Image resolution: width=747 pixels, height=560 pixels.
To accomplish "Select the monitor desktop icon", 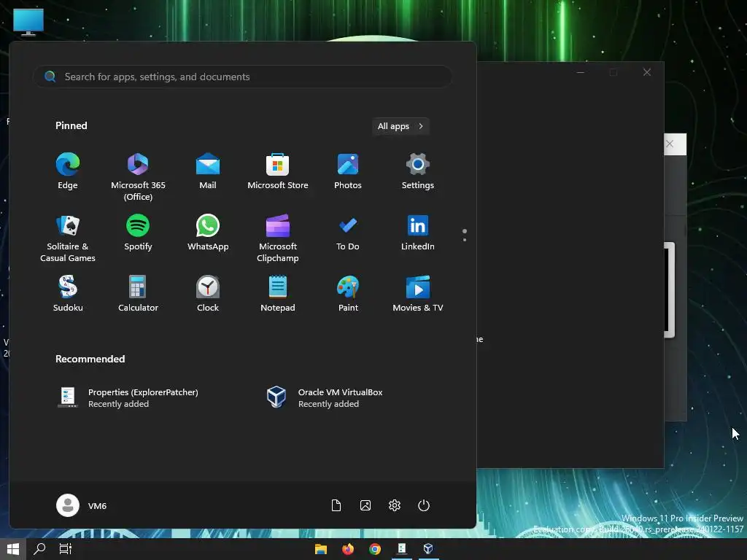I will pyautogui.click(x=28, y=22).
